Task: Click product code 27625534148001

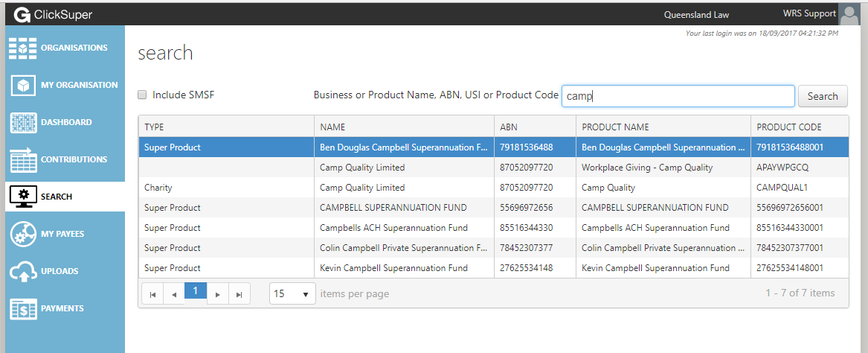Action: coord(789,267)
